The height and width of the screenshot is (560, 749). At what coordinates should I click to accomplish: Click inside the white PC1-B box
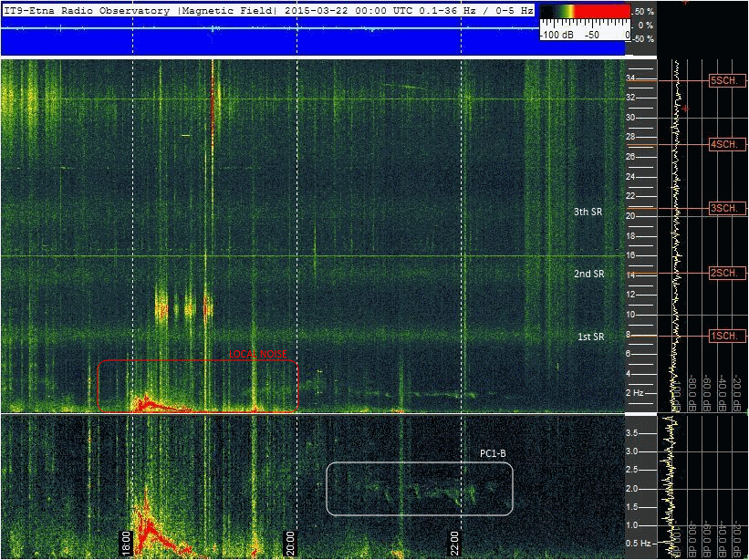(419, 489)
